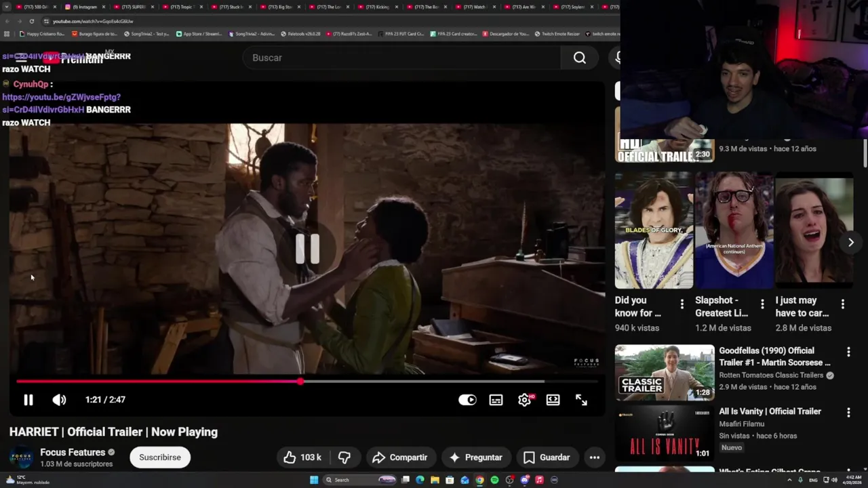Screen dimensions: 868x488
Task: Click the progress bar scrubber dot
Action: [300, 382]
